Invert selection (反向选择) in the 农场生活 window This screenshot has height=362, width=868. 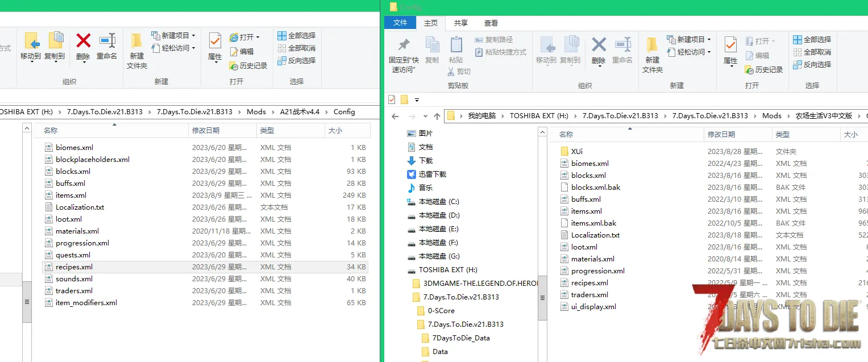pyautogui.click(x=812, y=65)
